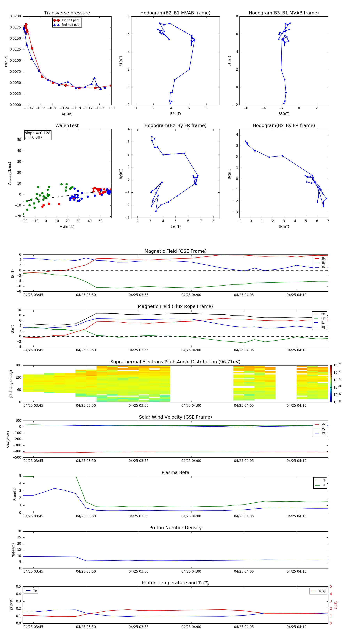Click 'Magnetic Field (Flux Rope Frame)' title
Viewport: 351px width, 644px height.
(x=175, y=306)
